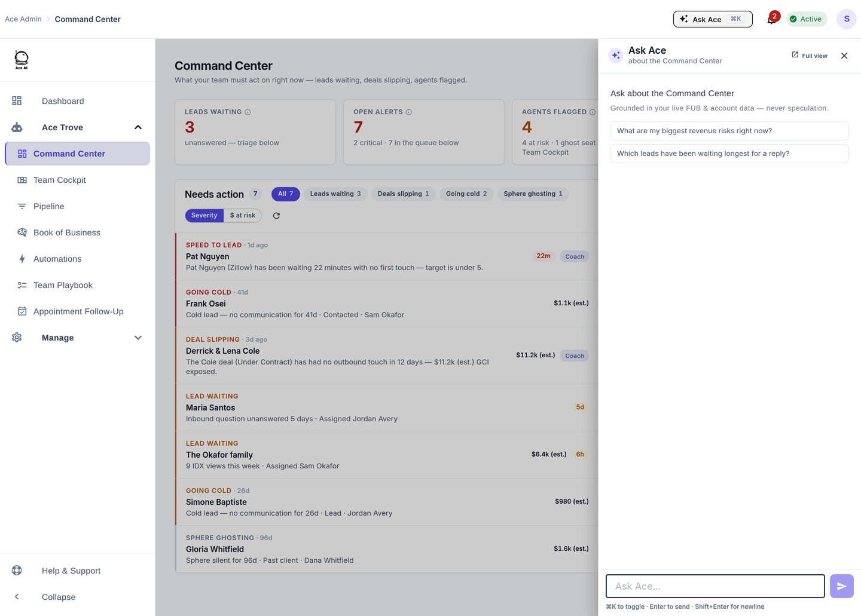Open Team Playbook page

tap(78, 285)
